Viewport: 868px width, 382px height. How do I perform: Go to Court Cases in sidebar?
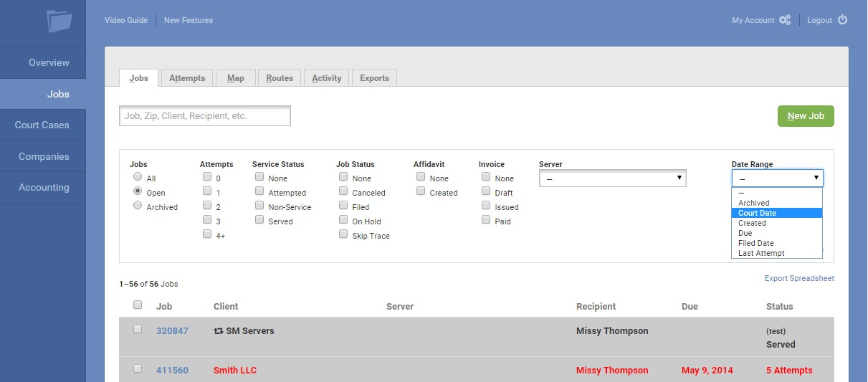click(x=42, y=125)
